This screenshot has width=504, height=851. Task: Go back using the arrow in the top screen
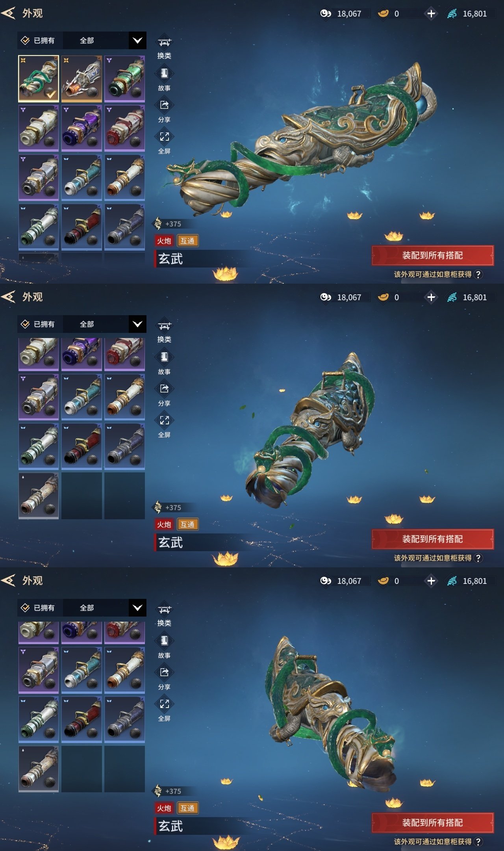click(x=8, y=13)
